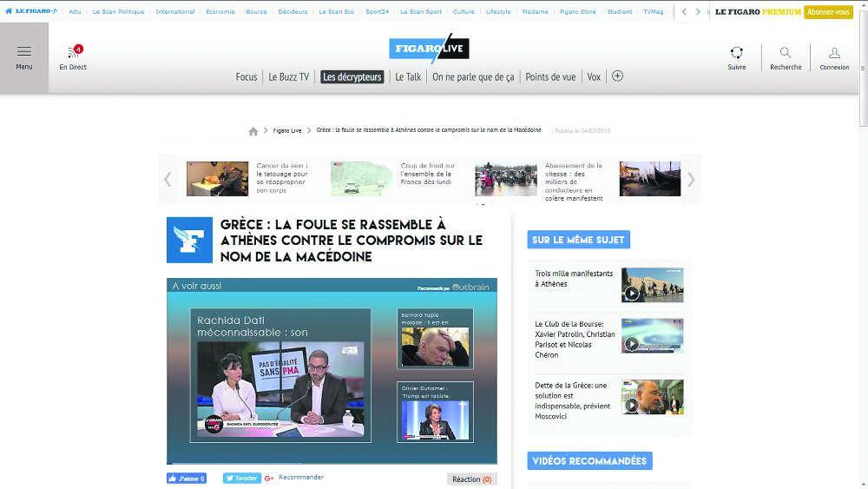The width and height of the screenshot is (868, 489).
Task: Open the hamburger Menu icon
Action: (x=23, y=52)
